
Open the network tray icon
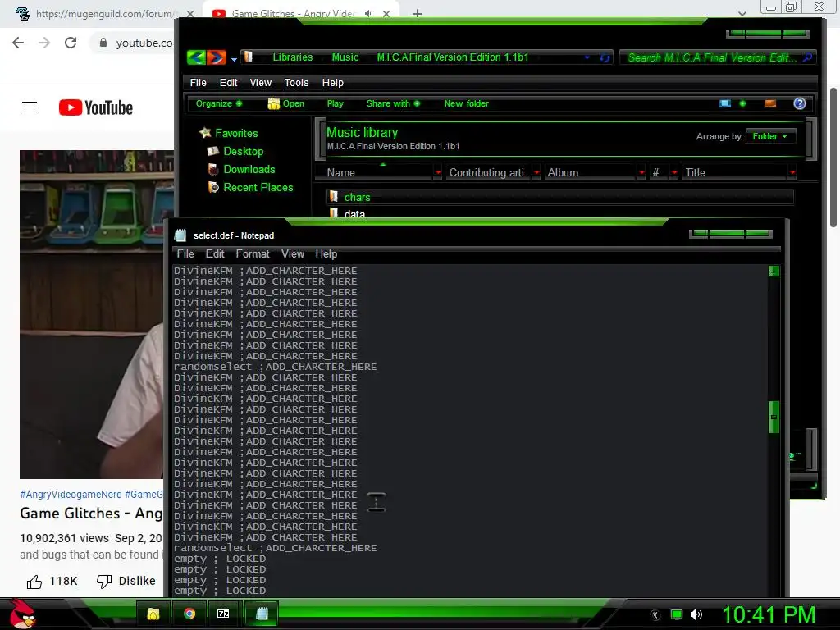point(677,615)
